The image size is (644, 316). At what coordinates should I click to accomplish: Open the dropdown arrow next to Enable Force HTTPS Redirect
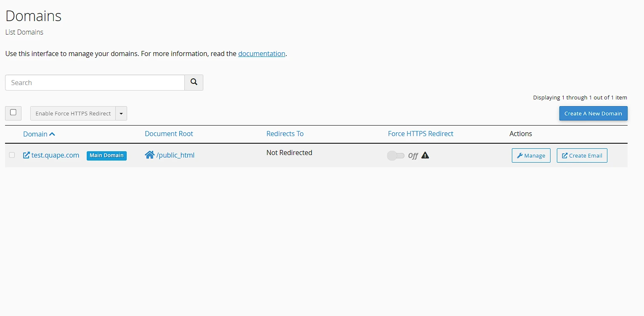[121, 113]
